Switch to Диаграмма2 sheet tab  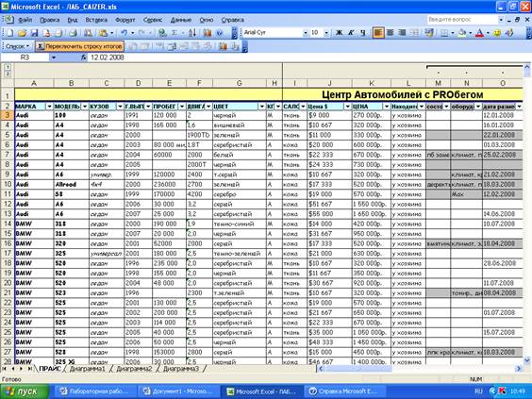click(134, 369)
